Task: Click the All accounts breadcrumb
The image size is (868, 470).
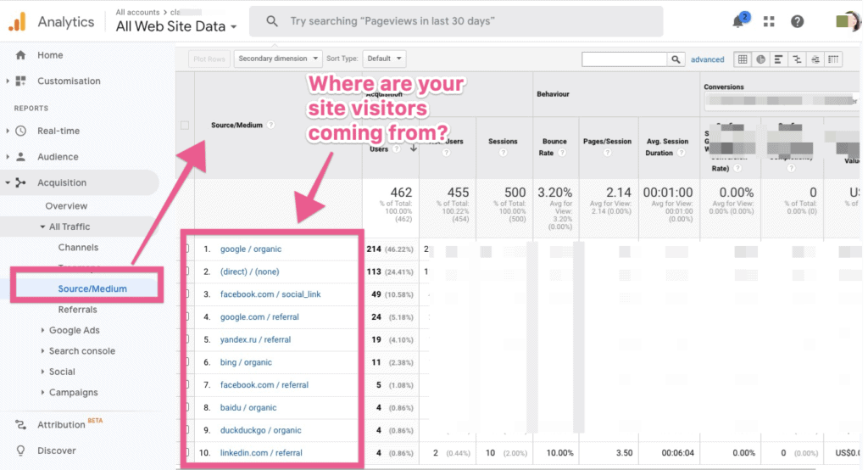Action: (137, 12)
